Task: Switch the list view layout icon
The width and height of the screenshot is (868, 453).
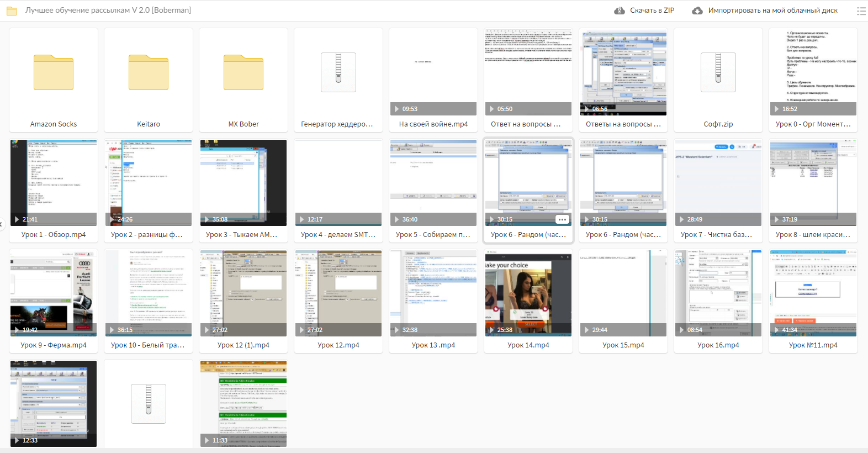Action: [x=861, y=10]
